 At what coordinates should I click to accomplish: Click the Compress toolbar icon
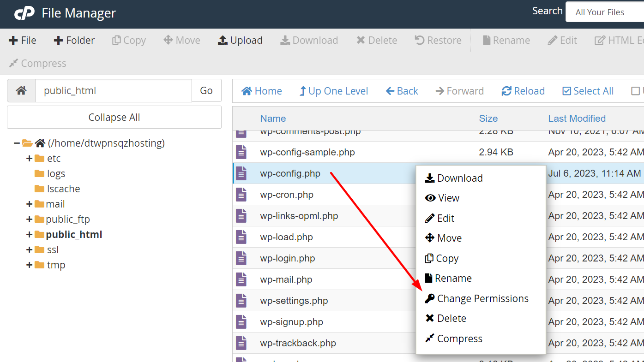pyautogui.click(x=37, y=63)
